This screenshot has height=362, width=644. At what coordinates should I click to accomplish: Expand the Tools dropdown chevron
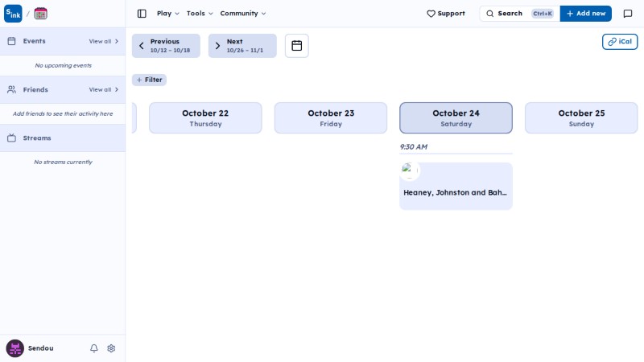211,14
